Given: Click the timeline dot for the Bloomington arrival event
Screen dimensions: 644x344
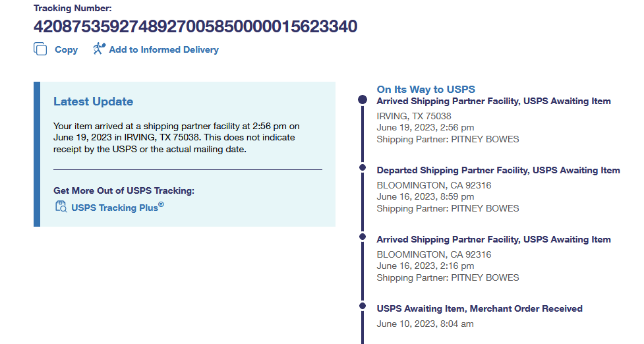Looking at the screenshot, I should point(362,237).
